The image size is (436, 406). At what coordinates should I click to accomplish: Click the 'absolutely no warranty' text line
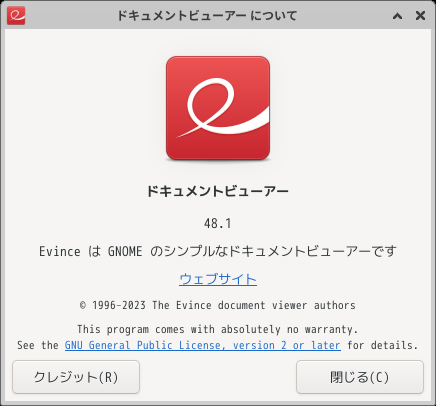tap(218, 329)
